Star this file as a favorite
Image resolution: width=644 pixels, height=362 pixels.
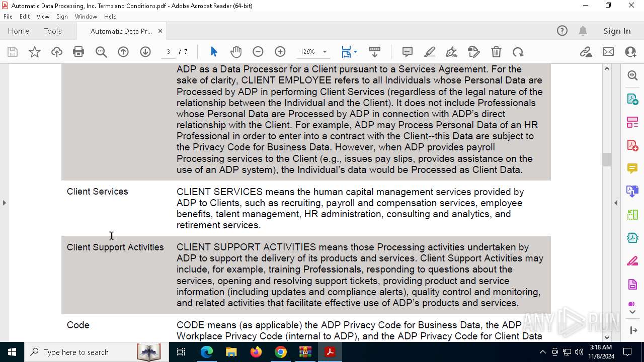pyautogui.click(x=35, y=52)
